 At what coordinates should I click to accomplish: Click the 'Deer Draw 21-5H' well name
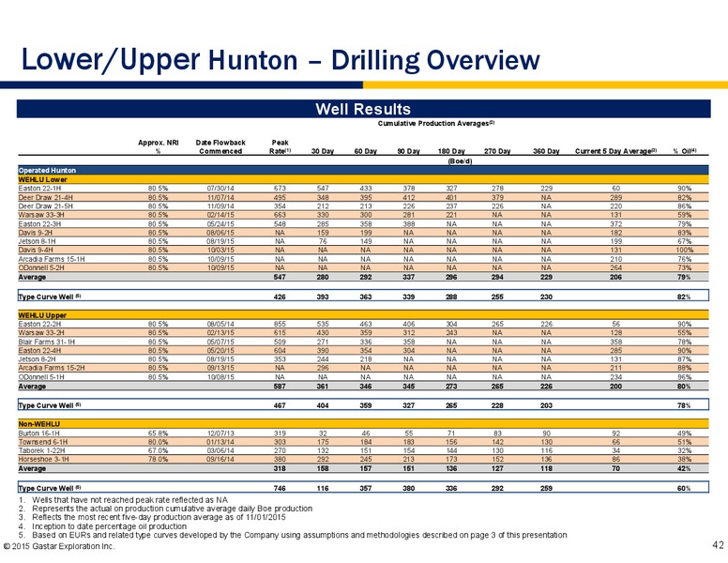45,206
